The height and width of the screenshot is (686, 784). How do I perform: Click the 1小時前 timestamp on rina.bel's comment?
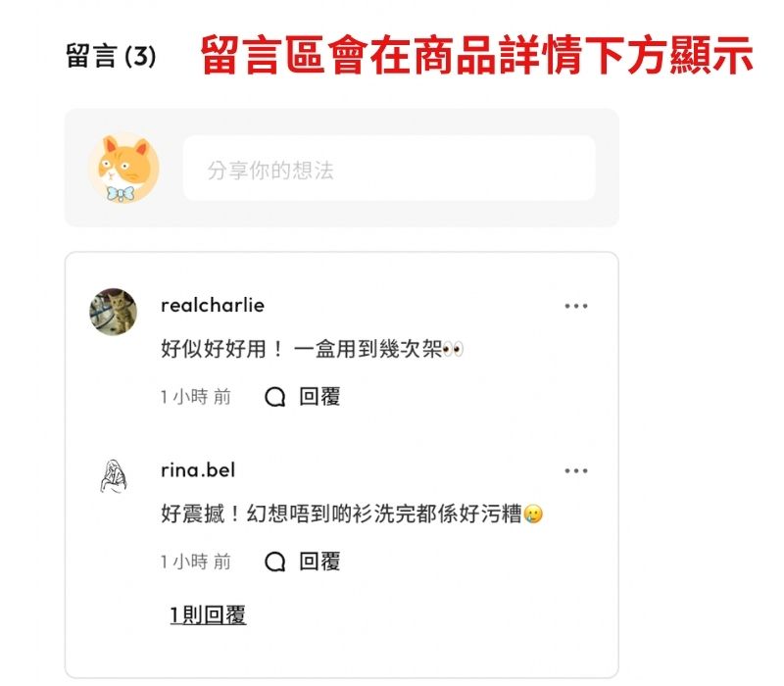coord(196,562)
